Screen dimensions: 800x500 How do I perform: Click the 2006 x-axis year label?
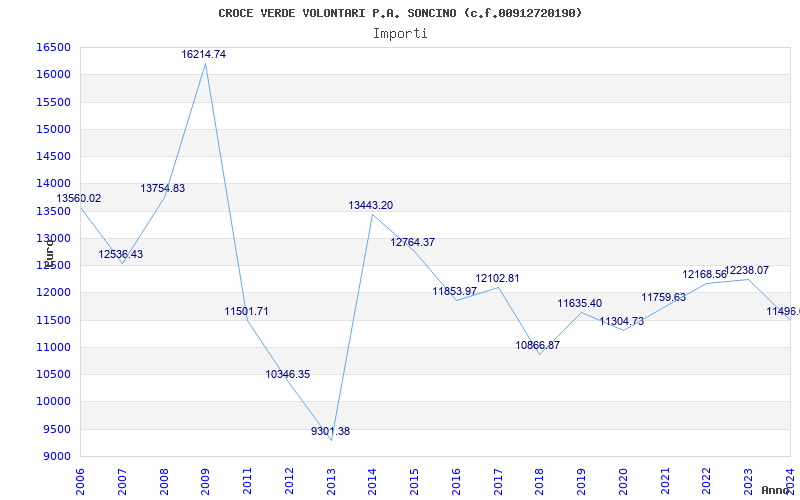pyautogui.click(x=80, y=482)
